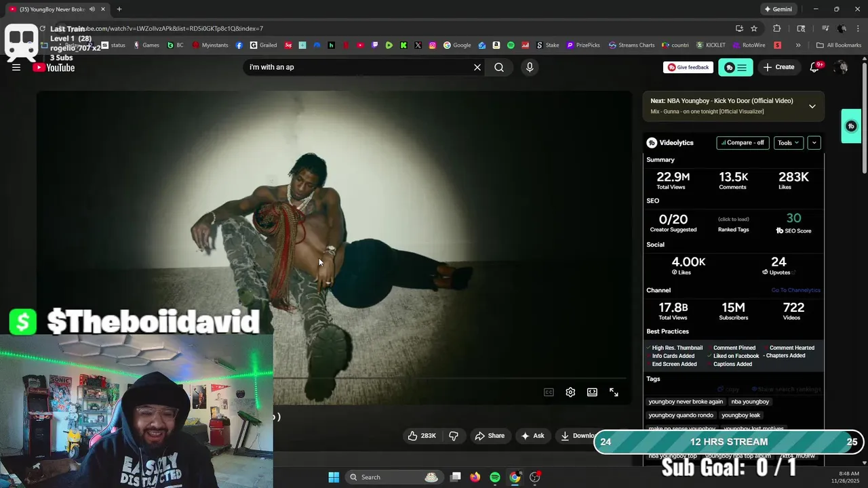Open the notifications bell

[x=815, y=67]
